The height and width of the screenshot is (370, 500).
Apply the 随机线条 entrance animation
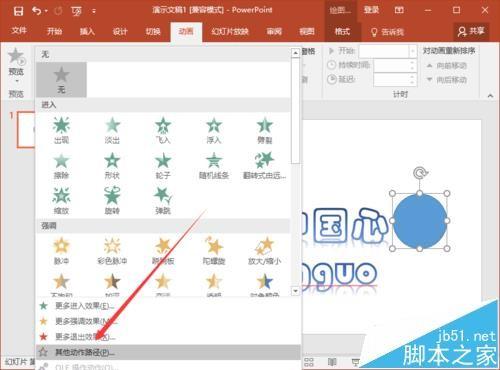(214, 166)
